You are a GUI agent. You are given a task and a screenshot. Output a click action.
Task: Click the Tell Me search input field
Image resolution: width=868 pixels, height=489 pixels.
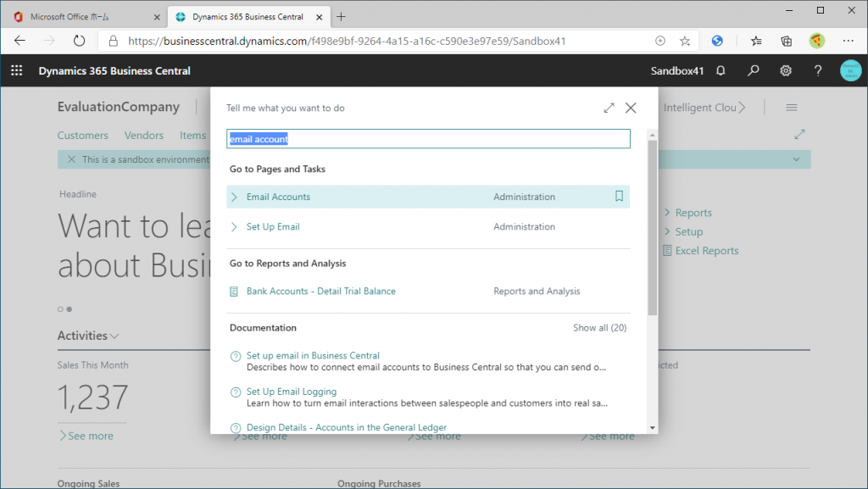428,139
